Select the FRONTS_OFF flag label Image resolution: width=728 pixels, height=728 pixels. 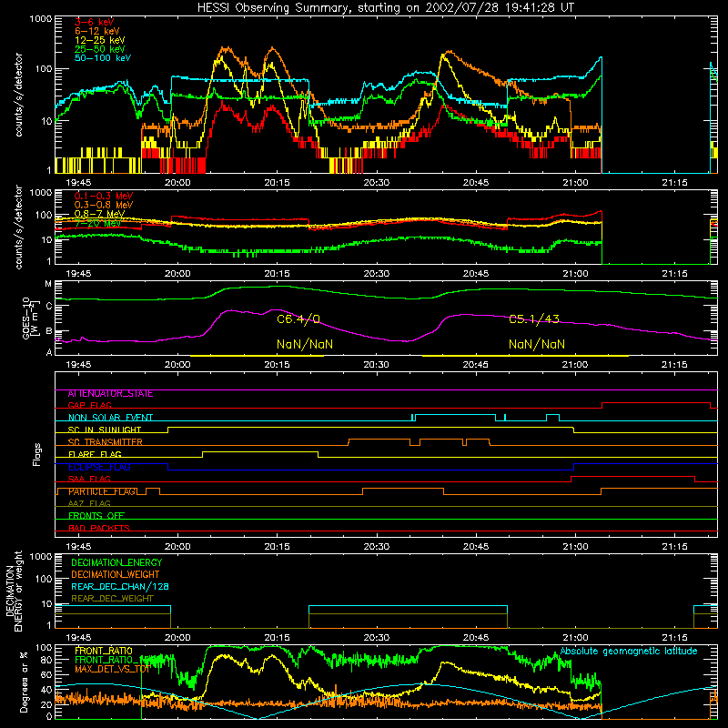(96, 516)
